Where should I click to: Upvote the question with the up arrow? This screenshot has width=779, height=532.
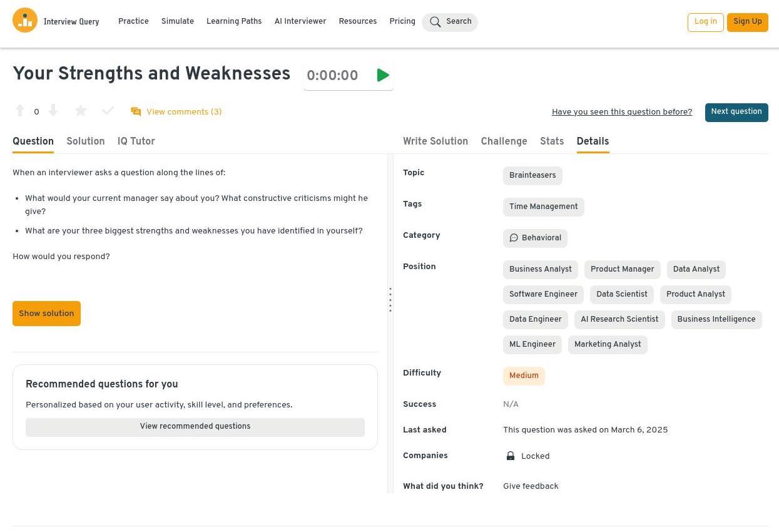pos(20,111)
